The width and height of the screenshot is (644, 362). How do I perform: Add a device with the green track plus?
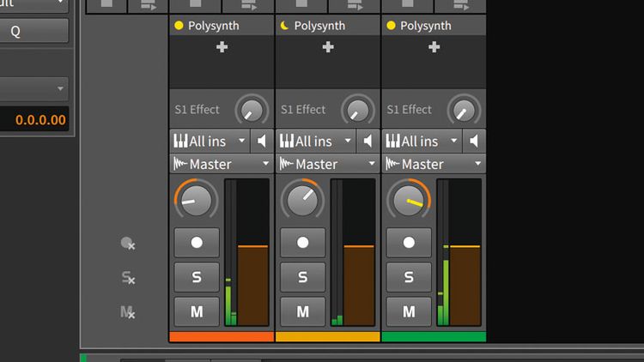tap(434, 47)
